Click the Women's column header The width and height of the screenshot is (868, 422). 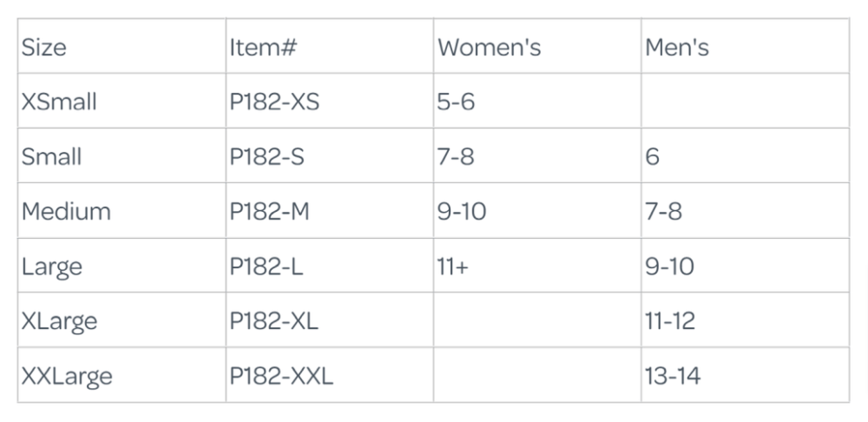(489, 47)
